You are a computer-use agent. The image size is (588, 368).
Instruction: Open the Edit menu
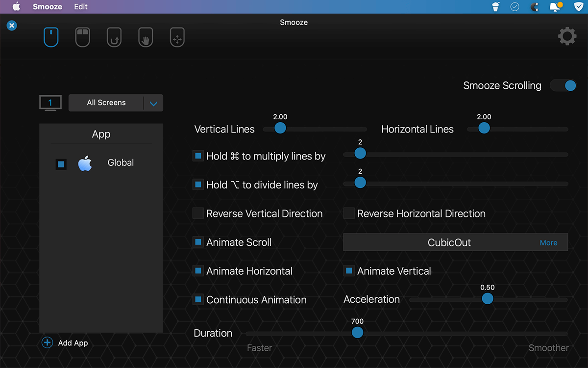[81, 7]
